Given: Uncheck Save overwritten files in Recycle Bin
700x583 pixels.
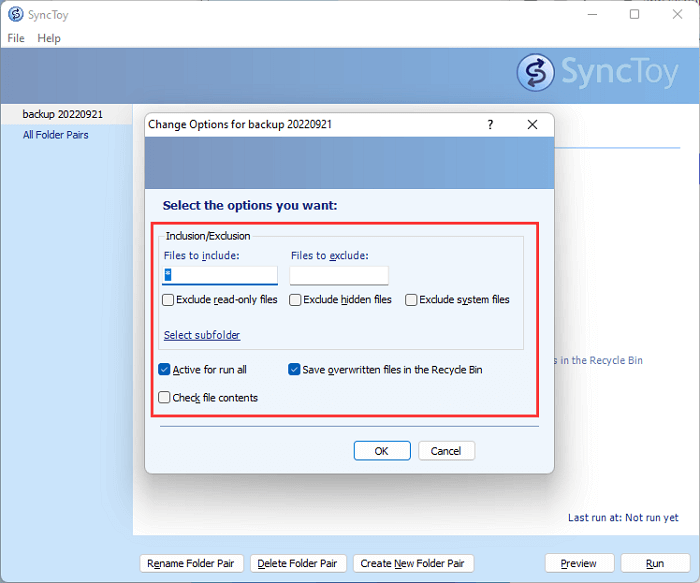Looking at the screenshot, I should [x=294, y=370].
